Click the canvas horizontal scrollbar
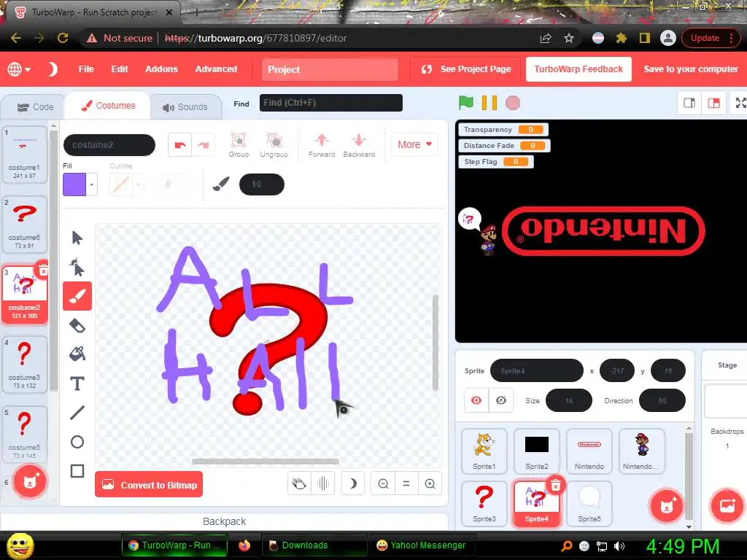Image resolution: width=747 pixels, height=560 pixels. 266,462
